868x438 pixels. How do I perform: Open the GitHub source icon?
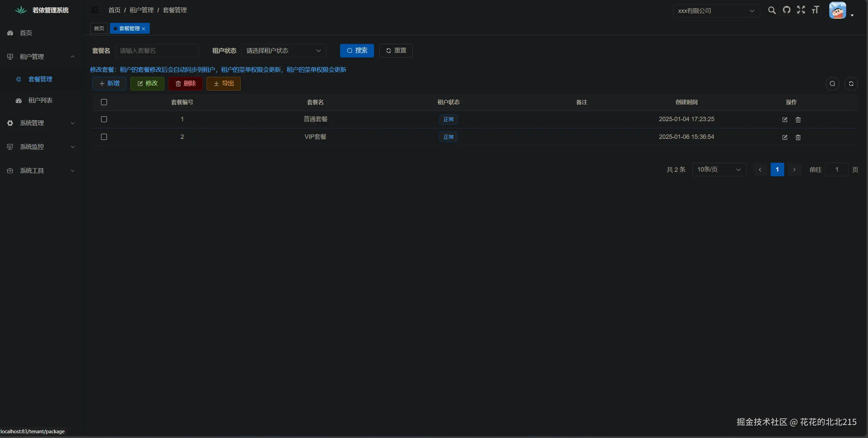tap(786, 10)
